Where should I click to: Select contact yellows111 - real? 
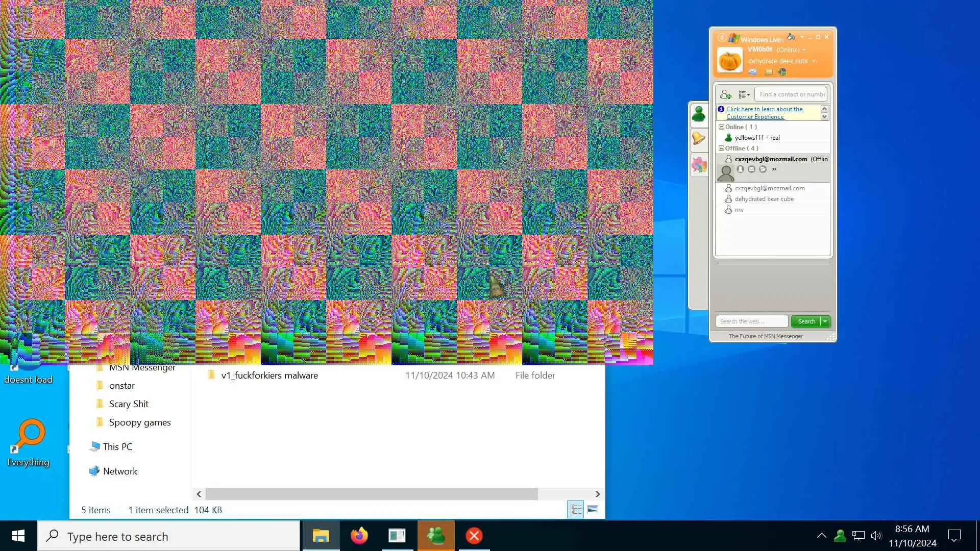(x=756, y=138)
